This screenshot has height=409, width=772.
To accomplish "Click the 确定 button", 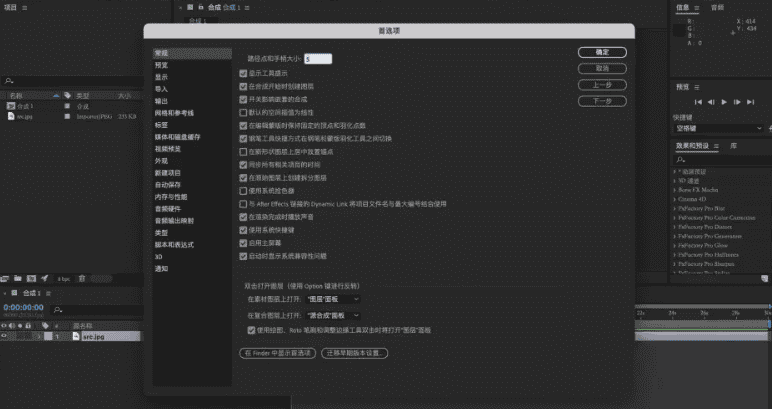I will coord(602,52).
